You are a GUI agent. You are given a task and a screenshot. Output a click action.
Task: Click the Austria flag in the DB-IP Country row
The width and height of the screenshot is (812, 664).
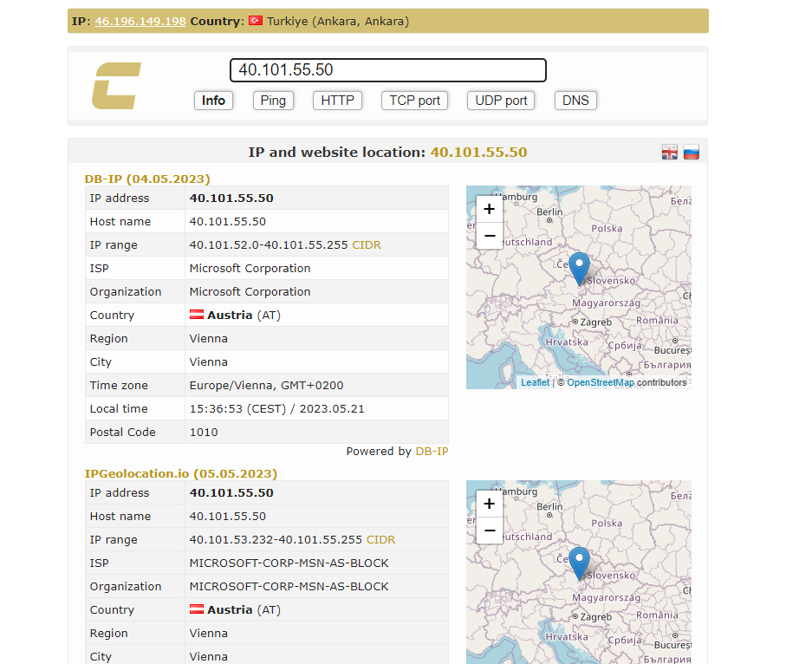pos(197,315)
